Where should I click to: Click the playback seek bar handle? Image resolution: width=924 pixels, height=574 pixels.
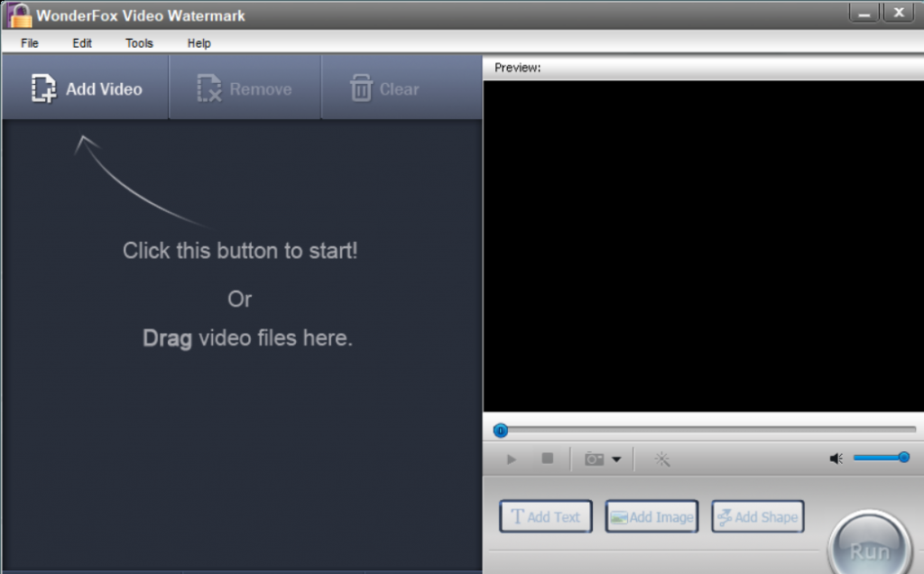click(500, 430)
